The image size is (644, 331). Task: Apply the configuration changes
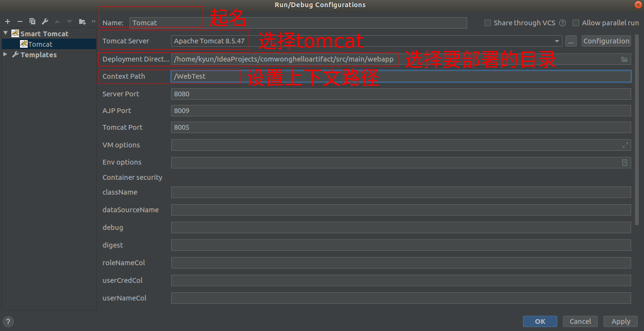[x=620, y=321]
